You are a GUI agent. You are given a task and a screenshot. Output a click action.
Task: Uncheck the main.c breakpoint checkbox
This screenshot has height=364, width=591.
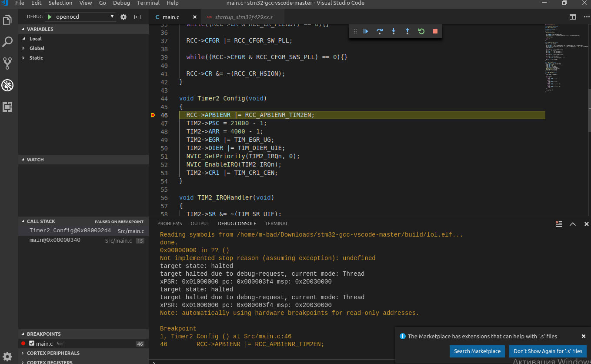pos(32,344)
